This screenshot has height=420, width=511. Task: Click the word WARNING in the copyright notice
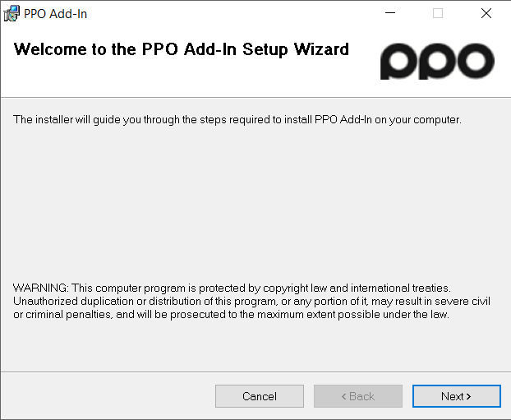click(41, 288)
